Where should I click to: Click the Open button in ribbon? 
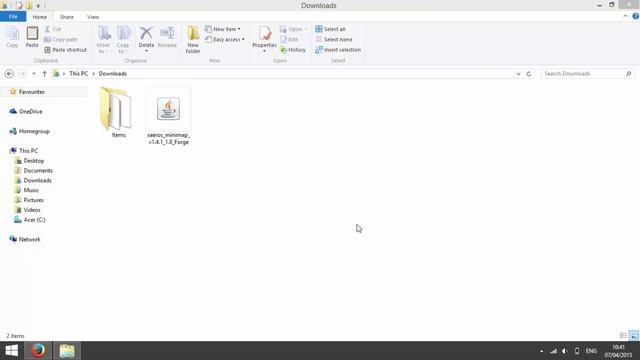[293, 29]
